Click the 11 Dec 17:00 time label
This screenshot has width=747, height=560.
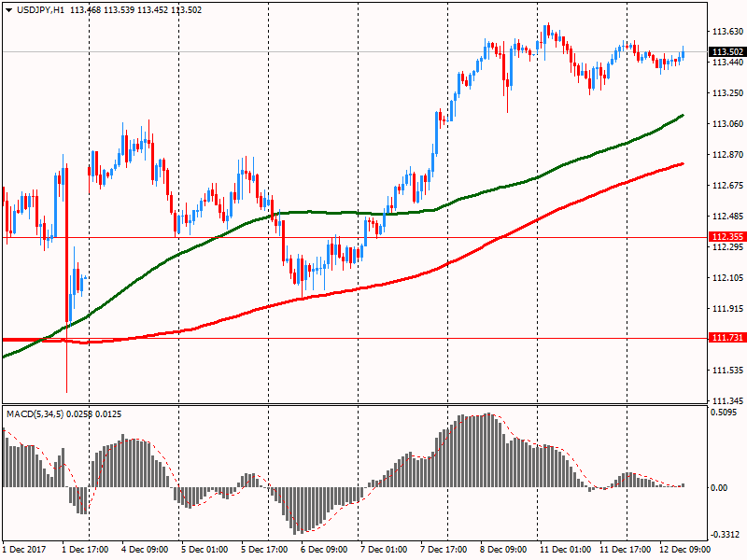pos(625,550)
